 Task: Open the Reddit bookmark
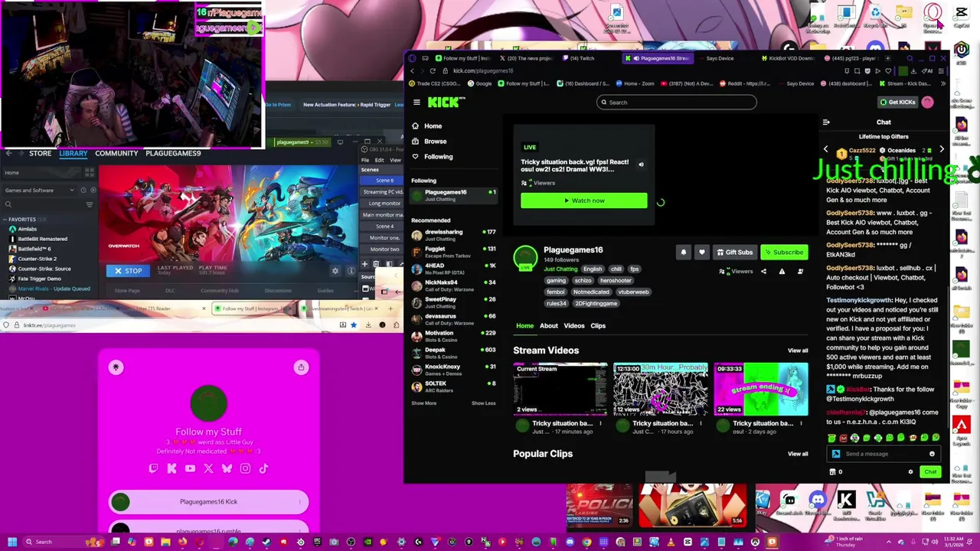[745, 83]
